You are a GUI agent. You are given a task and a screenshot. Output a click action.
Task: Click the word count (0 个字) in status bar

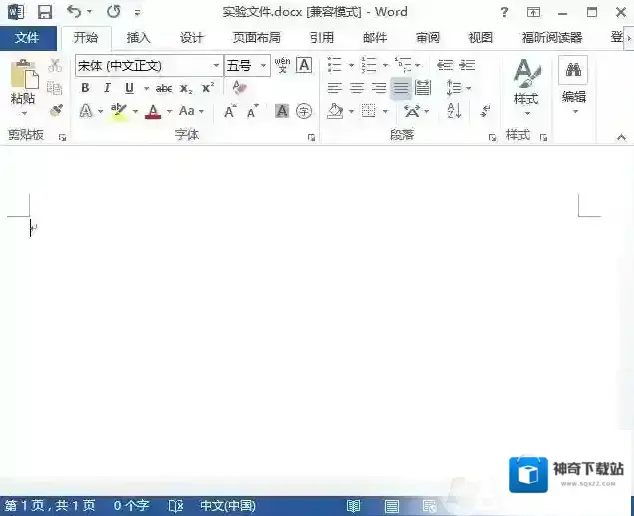131,506
